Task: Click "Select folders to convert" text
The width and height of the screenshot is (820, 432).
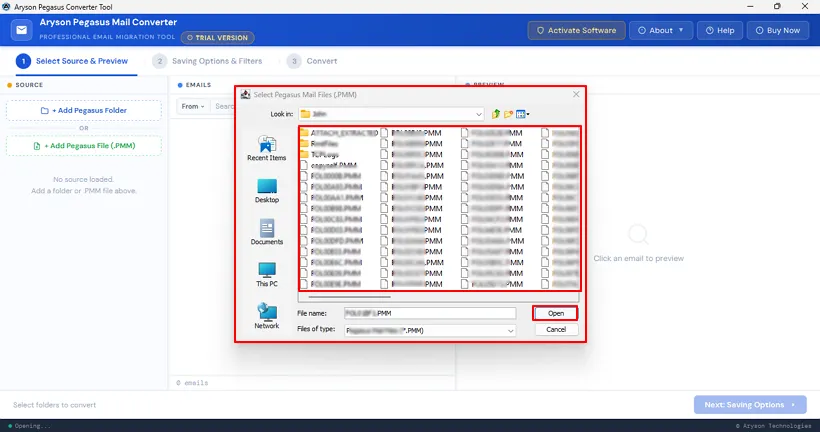Action: click(x=54, y=405)
